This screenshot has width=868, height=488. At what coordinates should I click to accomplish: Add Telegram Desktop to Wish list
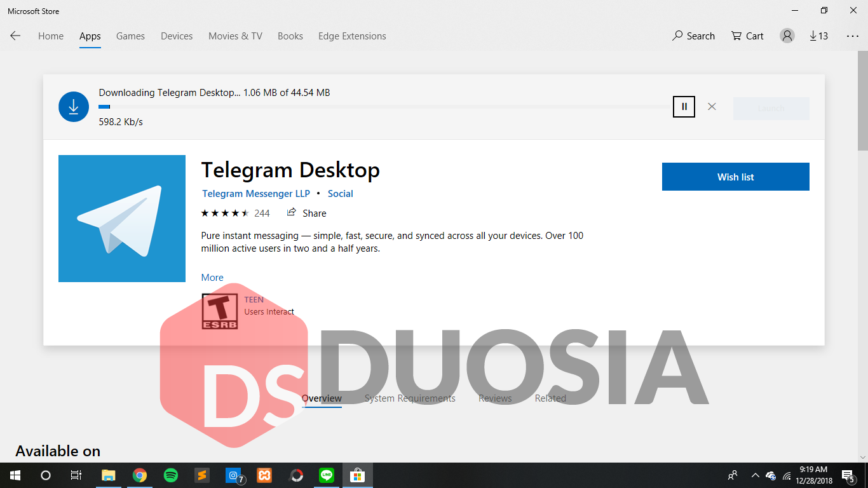(736, 177)
